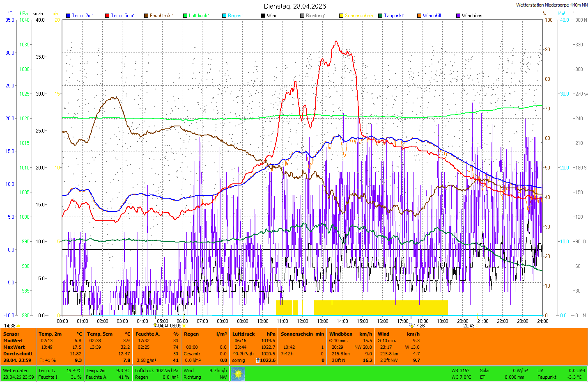Click the Luftdruck pressure trend arrow

[x=258, y=360]
